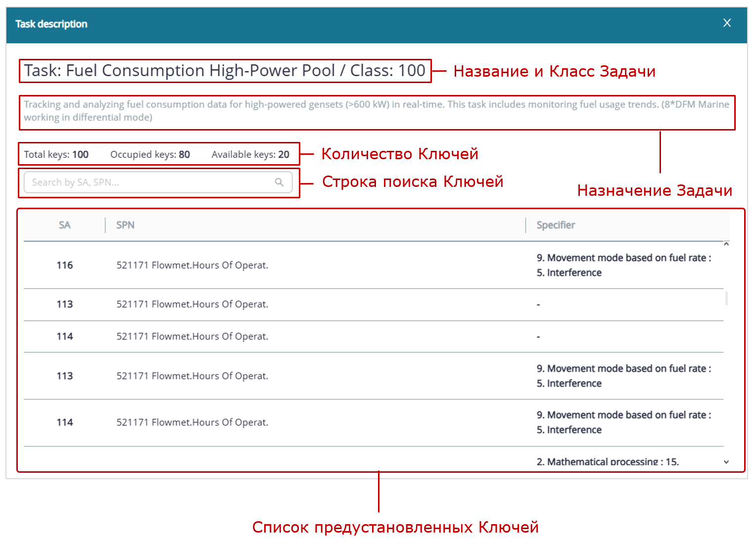Viewport: 756px width, 540px height.
Task: Click the SPN column header
Action: [x=125, y=225]
